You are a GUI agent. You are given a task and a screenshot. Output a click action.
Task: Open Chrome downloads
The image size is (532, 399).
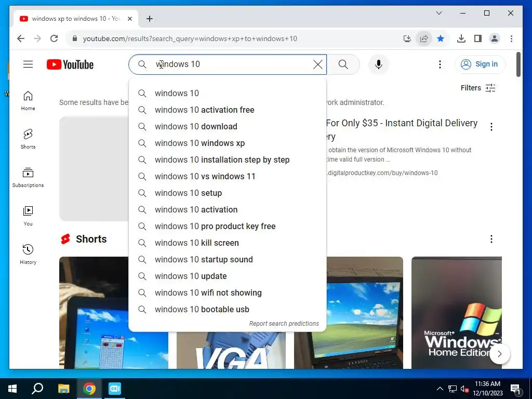point(461,38)
